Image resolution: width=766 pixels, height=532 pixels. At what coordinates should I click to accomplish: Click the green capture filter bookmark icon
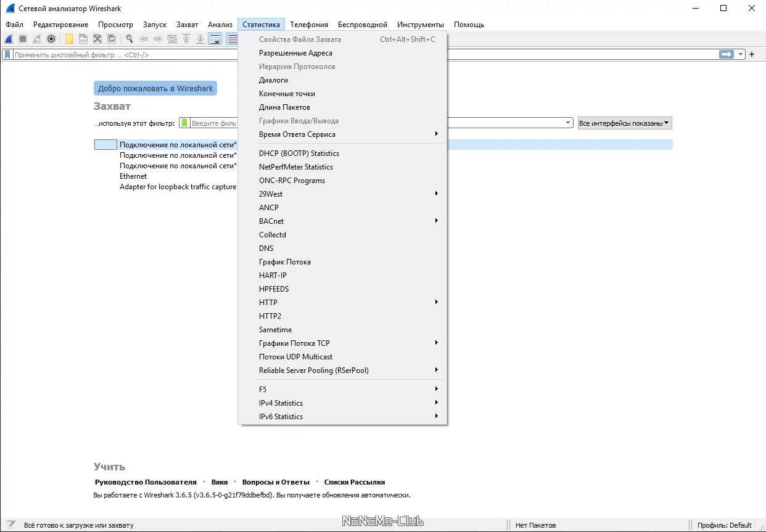click(x=184, y=123)
